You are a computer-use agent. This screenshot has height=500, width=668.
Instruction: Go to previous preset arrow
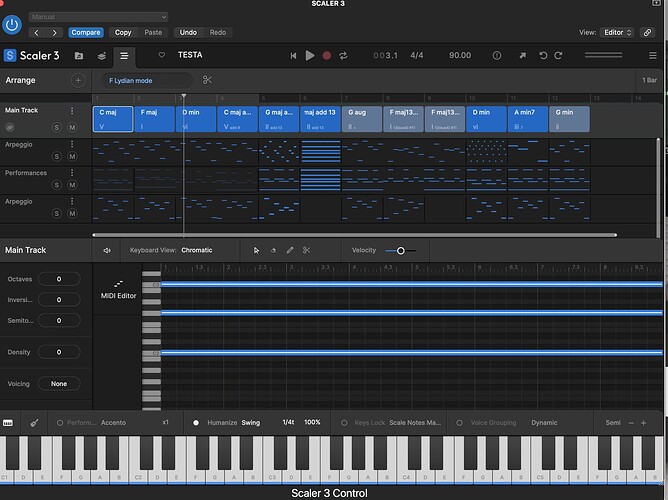(37, 32)
